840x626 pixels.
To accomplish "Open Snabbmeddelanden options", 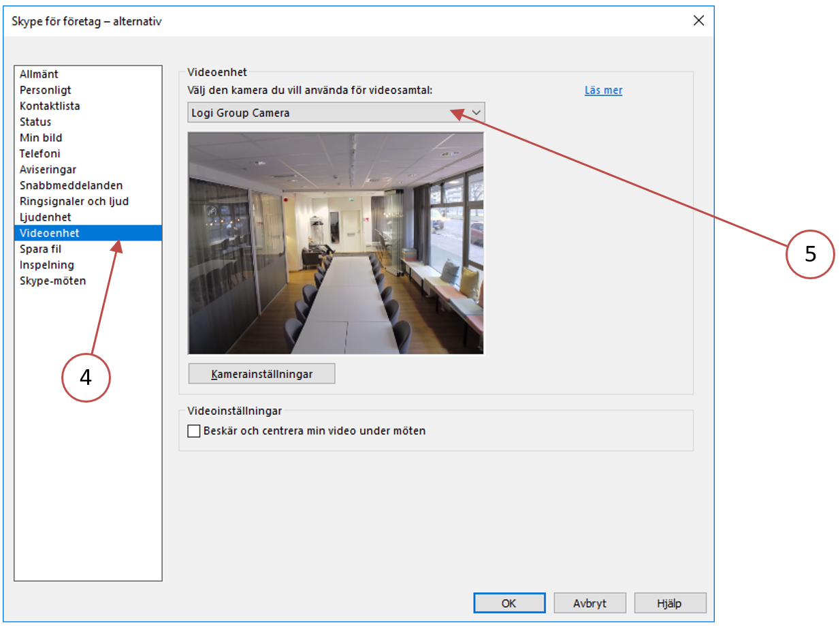I will click(71, 185).
